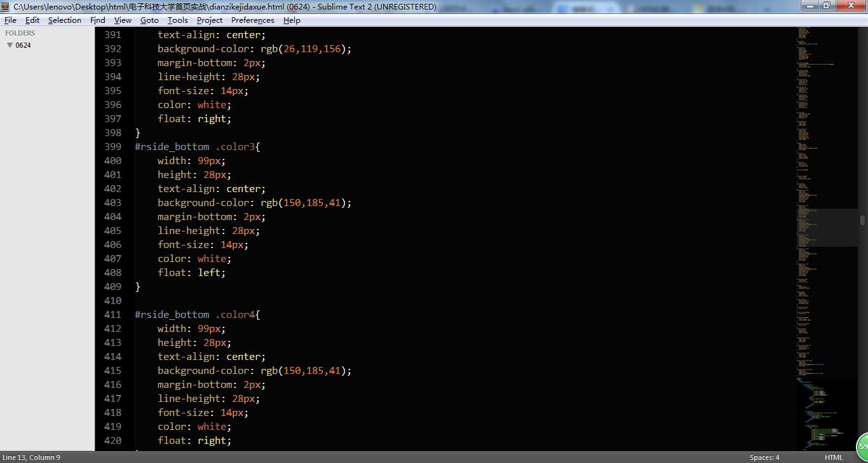Click the minimap code overview
Screen dimensions: 868x463
point(827,238)
